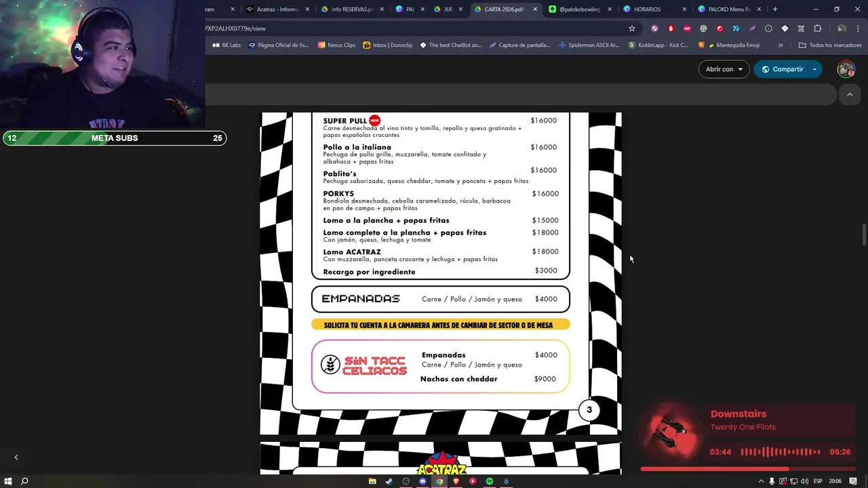
Task: Click the PORKYS menu item
Action: click(338, 194)
